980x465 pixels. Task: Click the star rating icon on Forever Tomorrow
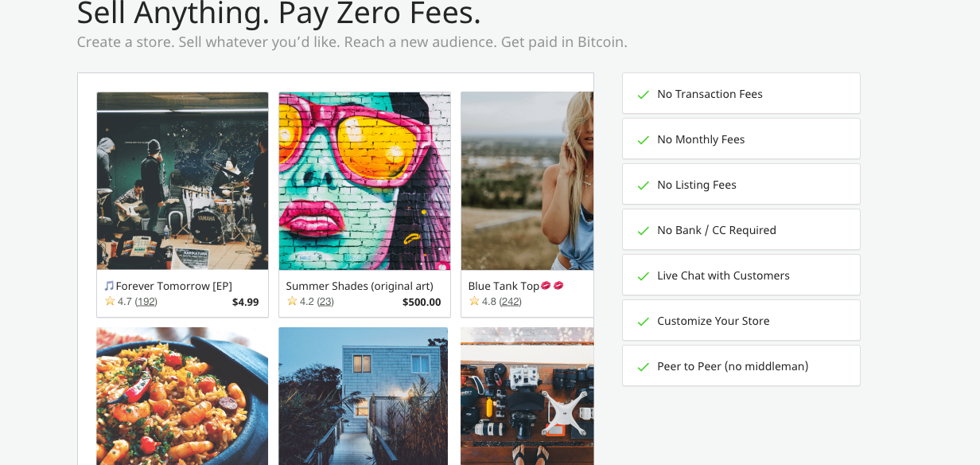pyautogui.click(x=110, y=301)
